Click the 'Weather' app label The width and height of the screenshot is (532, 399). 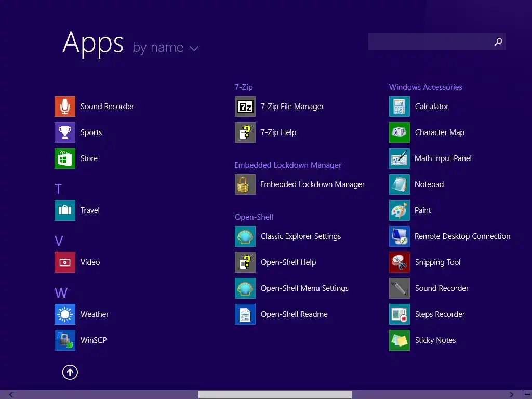(x=95, y=314)
